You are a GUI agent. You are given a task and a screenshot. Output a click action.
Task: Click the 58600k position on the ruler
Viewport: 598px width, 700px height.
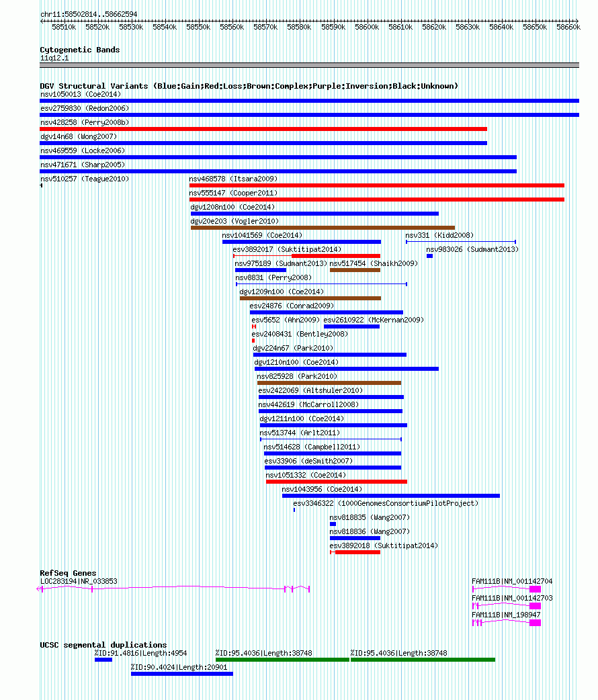[x=367, y=28]
